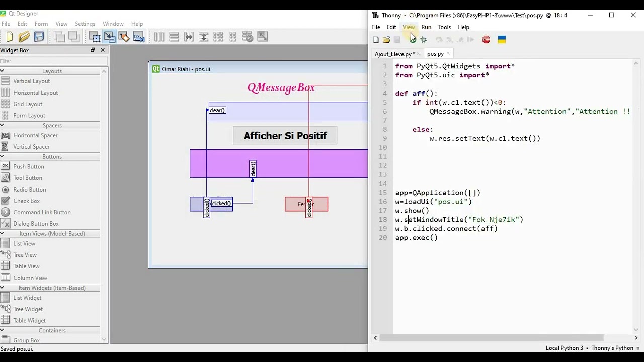Open Thonny Run menu

(426, 27)
